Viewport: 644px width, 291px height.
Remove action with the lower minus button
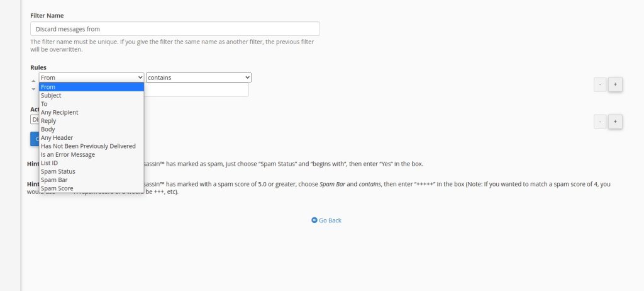(600, 122)
